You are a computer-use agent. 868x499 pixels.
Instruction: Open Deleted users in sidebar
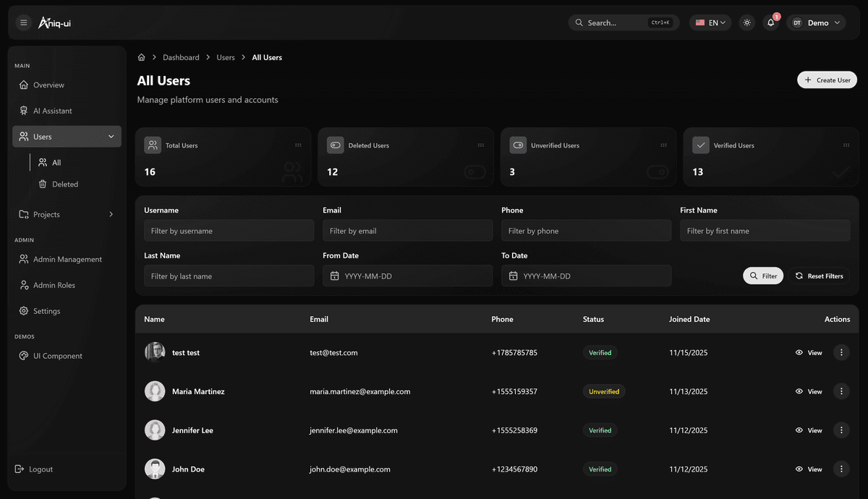click(64, 184)
